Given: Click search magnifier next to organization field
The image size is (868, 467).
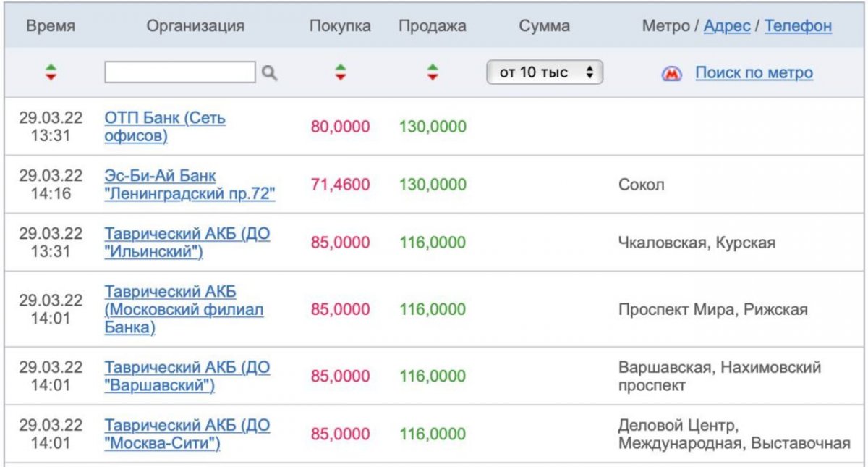Looking at the screenshot, I should [x=269, y=72].
